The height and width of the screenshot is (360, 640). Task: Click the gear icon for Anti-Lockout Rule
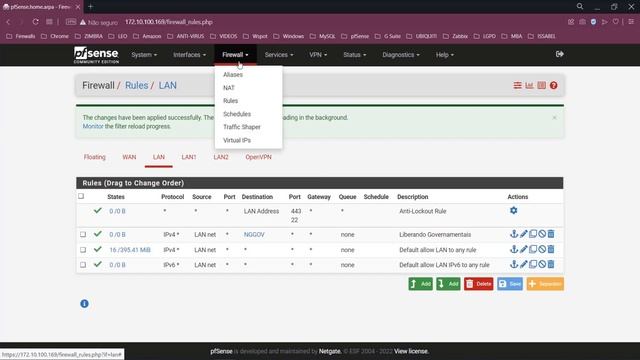click(x=513, y=211)
